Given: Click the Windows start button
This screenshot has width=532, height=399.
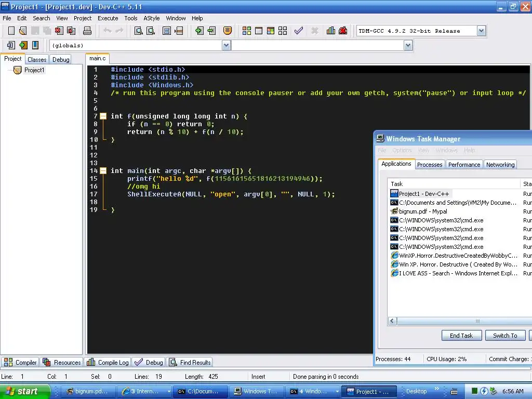Looking at the screenshot, I should coord(25,391).
